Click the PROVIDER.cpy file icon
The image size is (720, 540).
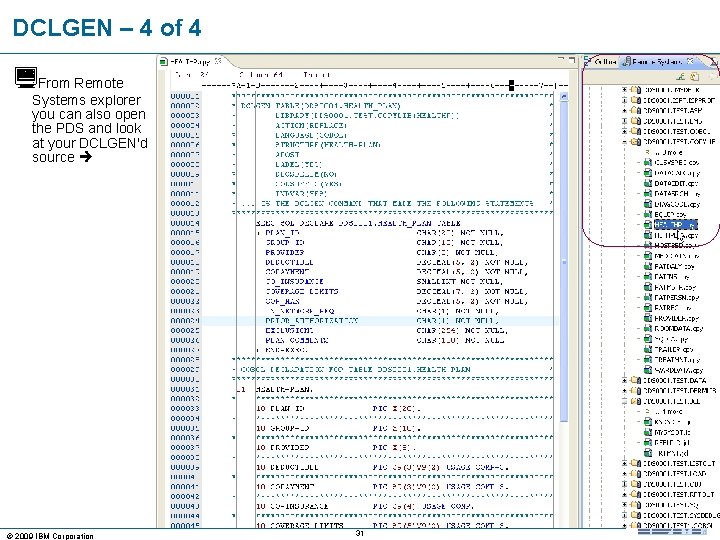click(x=648, y=318)
